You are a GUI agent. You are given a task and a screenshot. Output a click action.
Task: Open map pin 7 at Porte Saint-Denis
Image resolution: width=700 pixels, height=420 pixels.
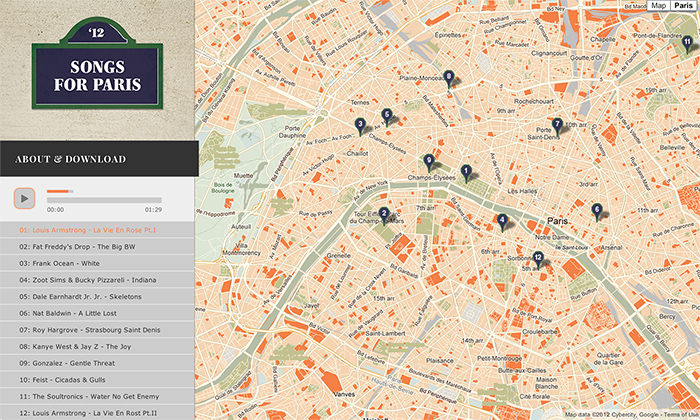pos(557,127)
